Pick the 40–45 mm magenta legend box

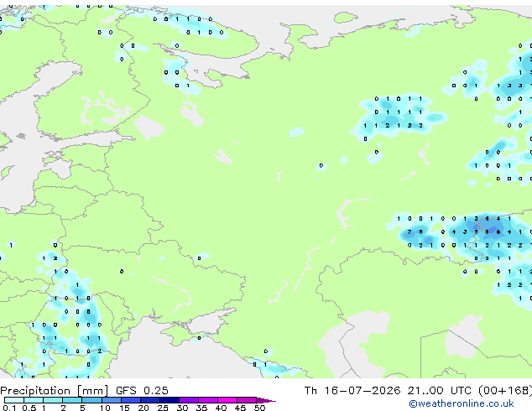(227, 400)
